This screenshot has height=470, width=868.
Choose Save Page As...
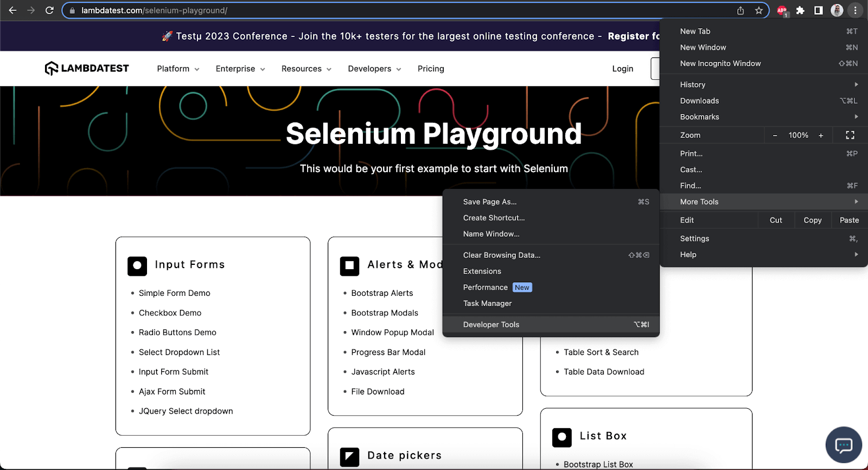pos(551,202)
